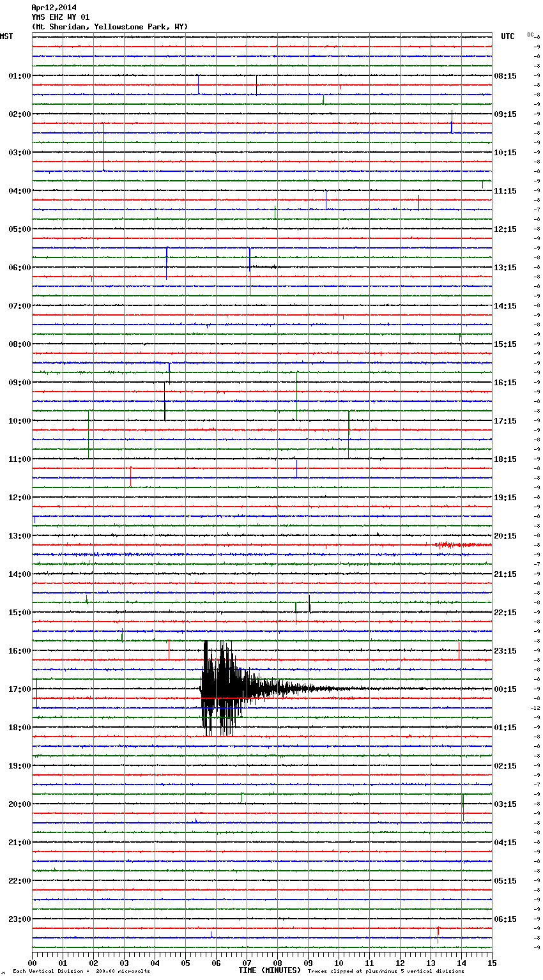Click the 08:15 UTC time label
543x980 pixels.
[x=505, y=76]
